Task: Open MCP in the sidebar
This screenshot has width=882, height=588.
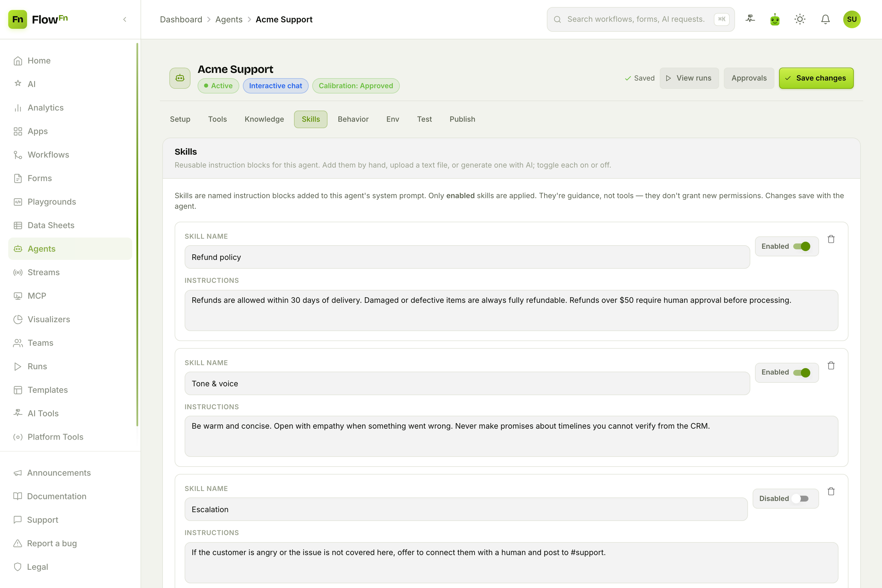Action: point(70,296)
